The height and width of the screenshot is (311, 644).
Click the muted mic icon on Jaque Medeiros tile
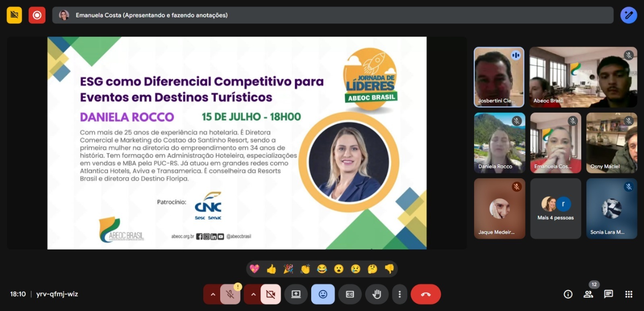[517, 187]
